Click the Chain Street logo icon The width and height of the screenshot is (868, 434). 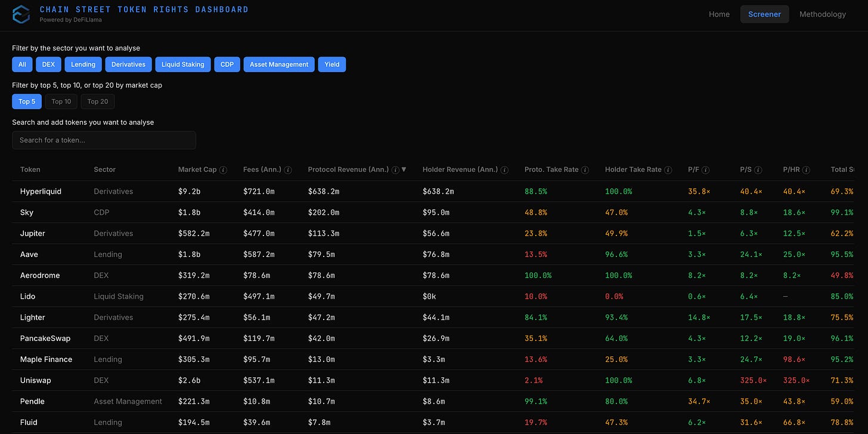pyautogui.click(x=21, y=14)
